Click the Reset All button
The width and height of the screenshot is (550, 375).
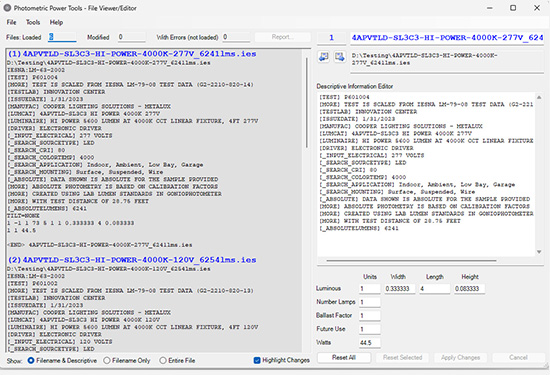tap(344, 357)
